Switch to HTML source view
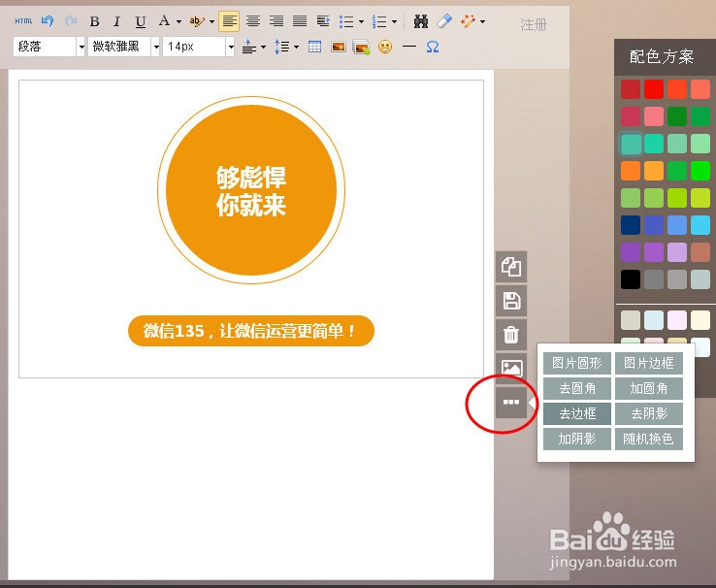 coord(23,21)
